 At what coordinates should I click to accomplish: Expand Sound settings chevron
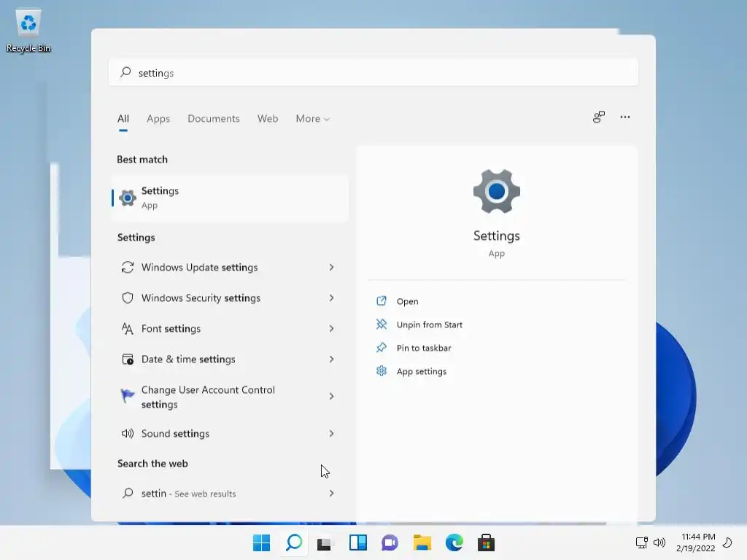click(332, 433)
